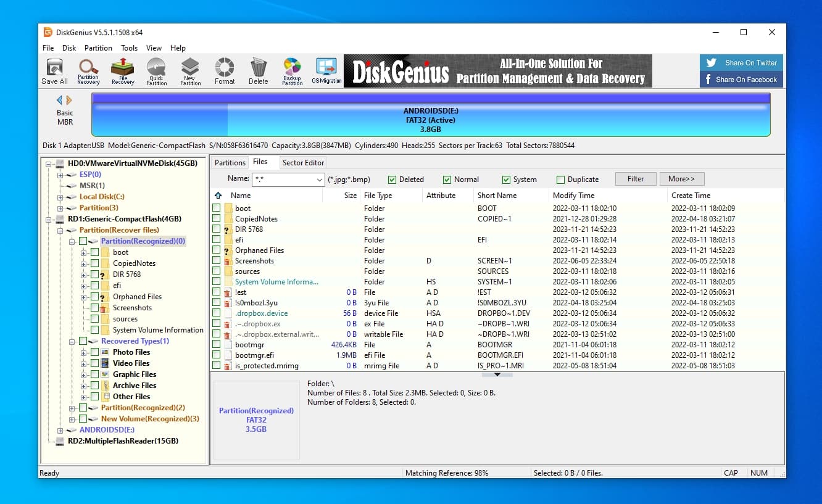822x504 pixels.
Task: Click the up-folder arrow in the file list header
Action: (218, 196)
